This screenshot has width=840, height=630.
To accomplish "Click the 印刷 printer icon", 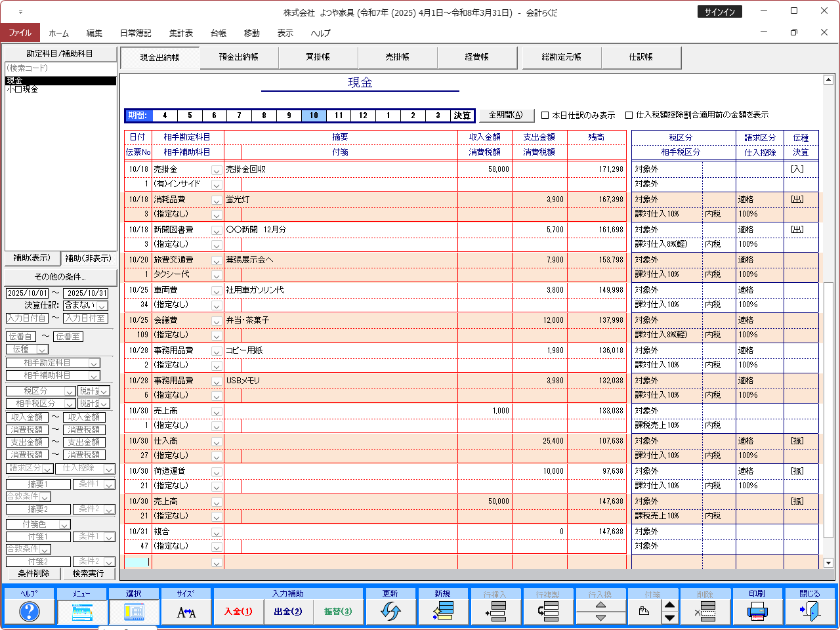I will 757,612.
